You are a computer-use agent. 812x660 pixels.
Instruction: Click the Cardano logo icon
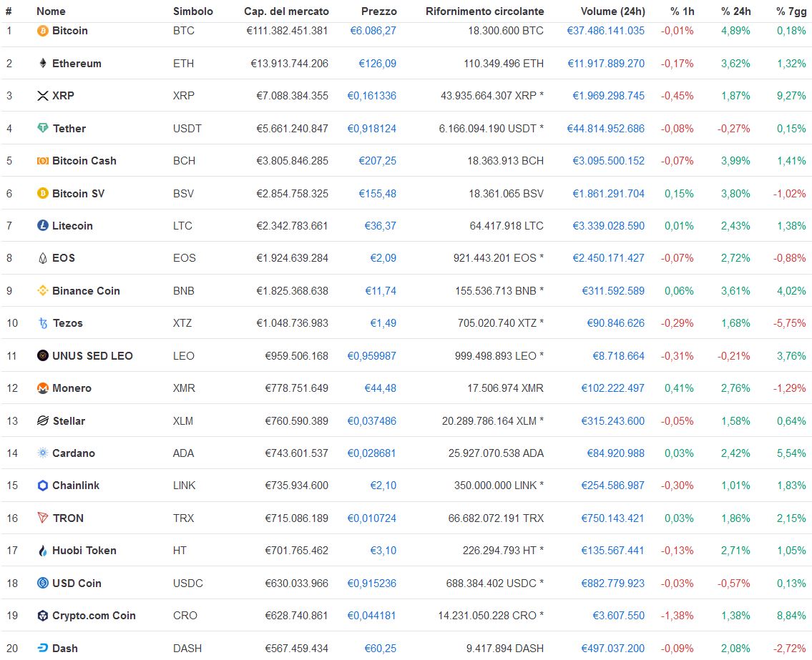coord(42,453)
